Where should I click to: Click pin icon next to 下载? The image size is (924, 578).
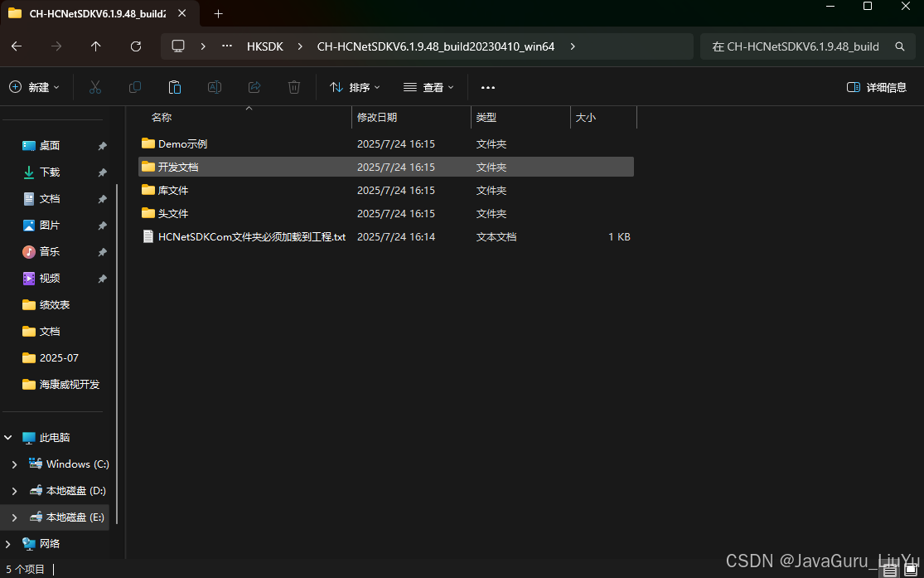coord(102,172)
